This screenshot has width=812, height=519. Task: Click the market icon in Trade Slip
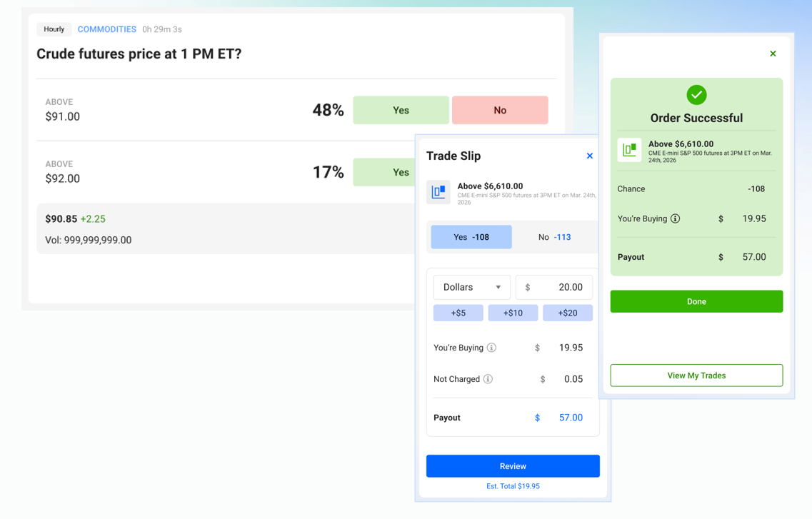[x=438, y=192]
